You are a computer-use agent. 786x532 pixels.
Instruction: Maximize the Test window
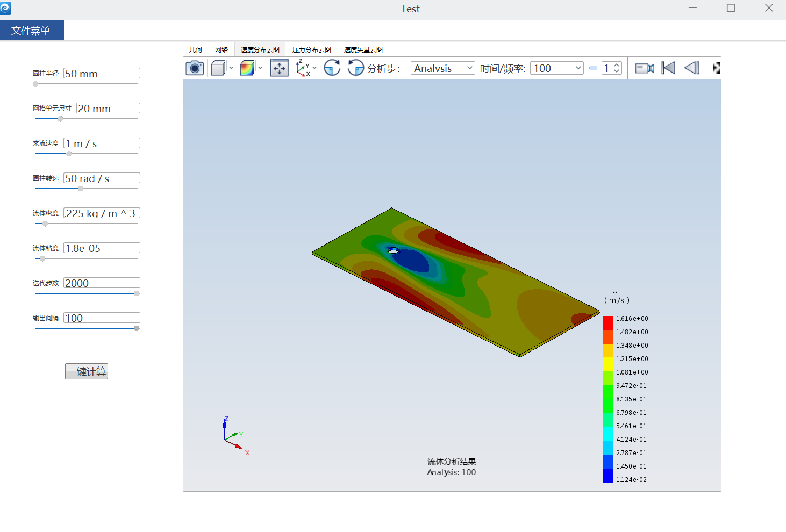[x=731, y=8]
